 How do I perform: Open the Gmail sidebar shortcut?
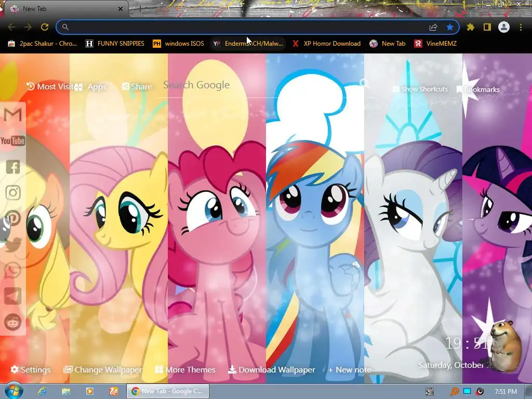[13, 115]
